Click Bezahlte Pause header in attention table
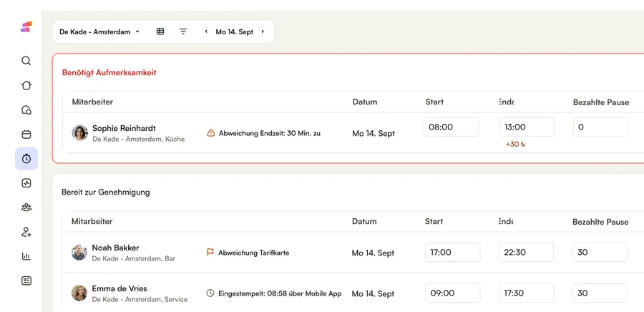Image resolution: width=644 pixels, height=312 pixels. (x=601, y=102)
